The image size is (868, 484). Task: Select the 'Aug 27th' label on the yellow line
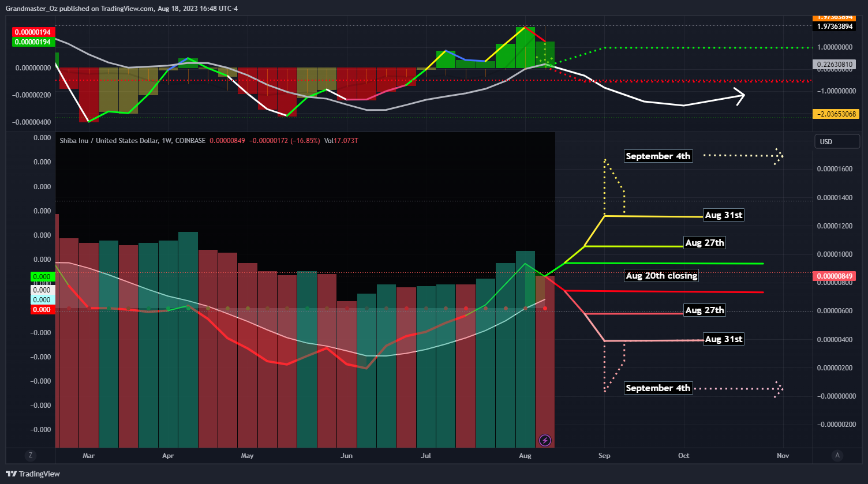[x=705, y=243]
